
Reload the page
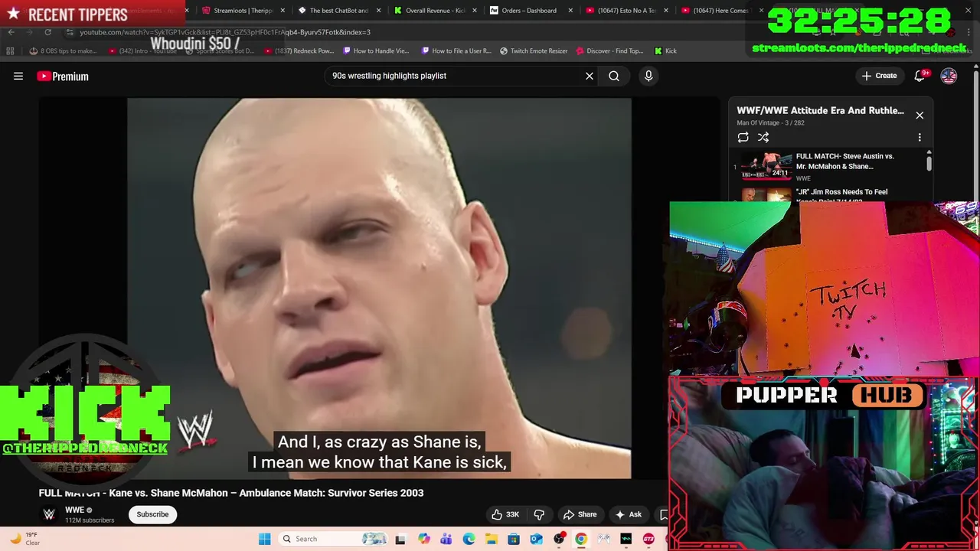coord(47,32)
